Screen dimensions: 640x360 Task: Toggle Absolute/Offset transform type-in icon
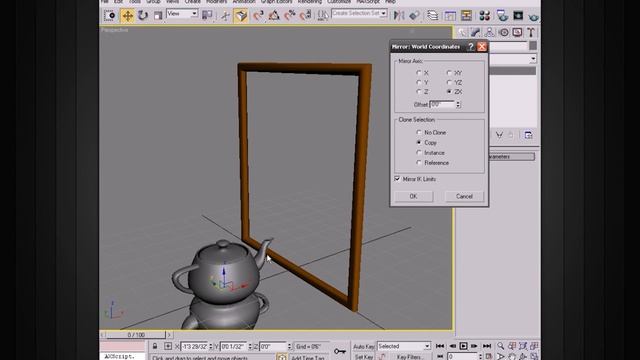(168, 347)
